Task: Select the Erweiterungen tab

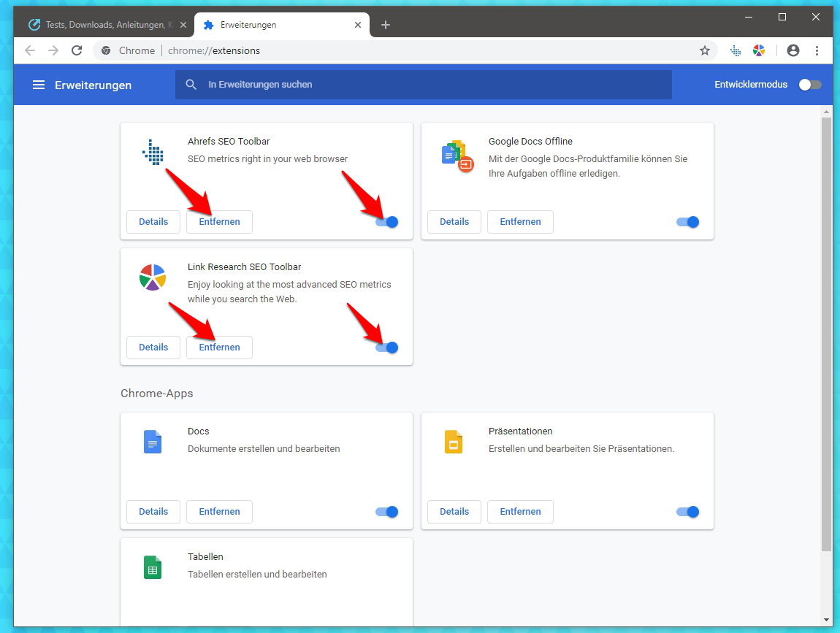Action: (x=283, y=25)
